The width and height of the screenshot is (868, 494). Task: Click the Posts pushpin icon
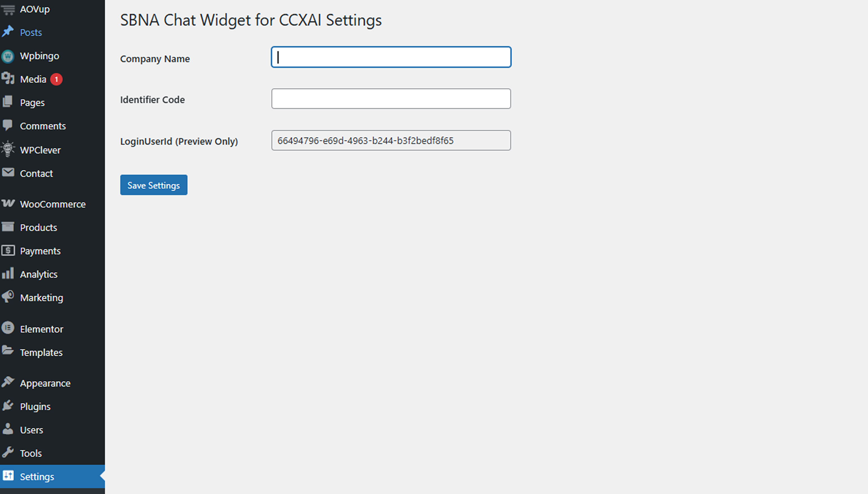coord(8,32)
